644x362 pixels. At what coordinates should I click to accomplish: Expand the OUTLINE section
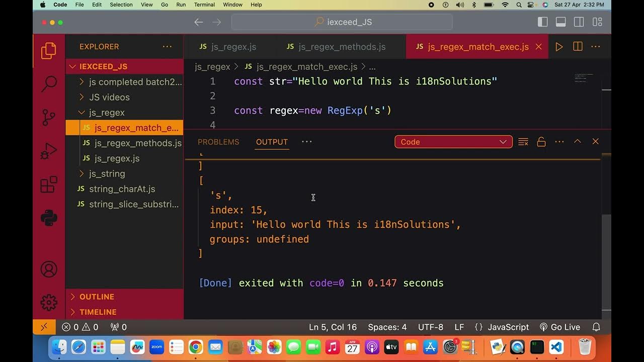[124, 297]
